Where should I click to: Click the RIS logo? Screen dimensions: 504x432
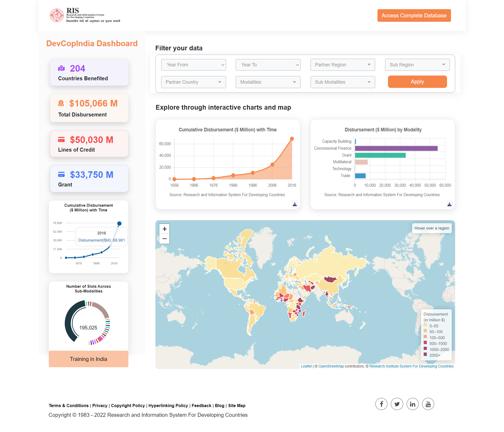click(x=57, y=15)
